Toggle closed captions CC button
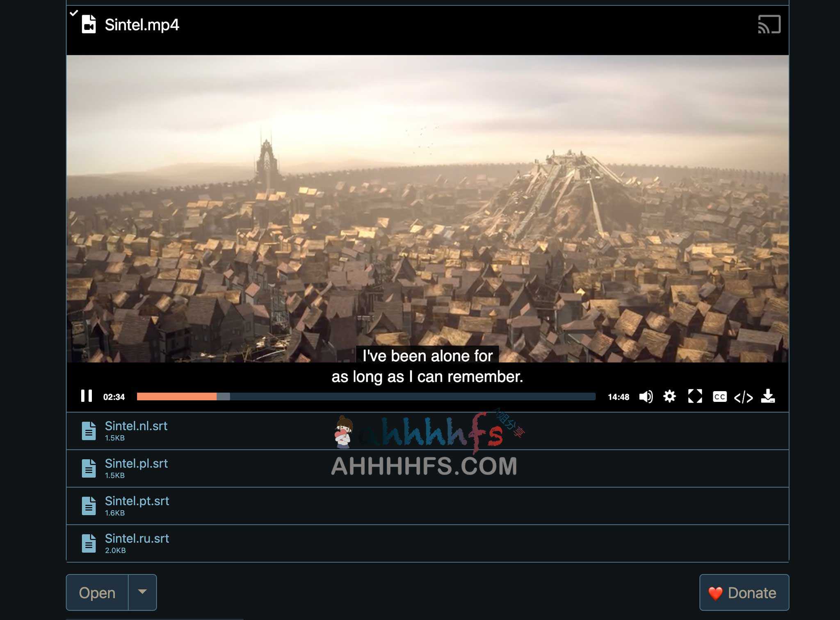840x620 pixels. (720, 397)
